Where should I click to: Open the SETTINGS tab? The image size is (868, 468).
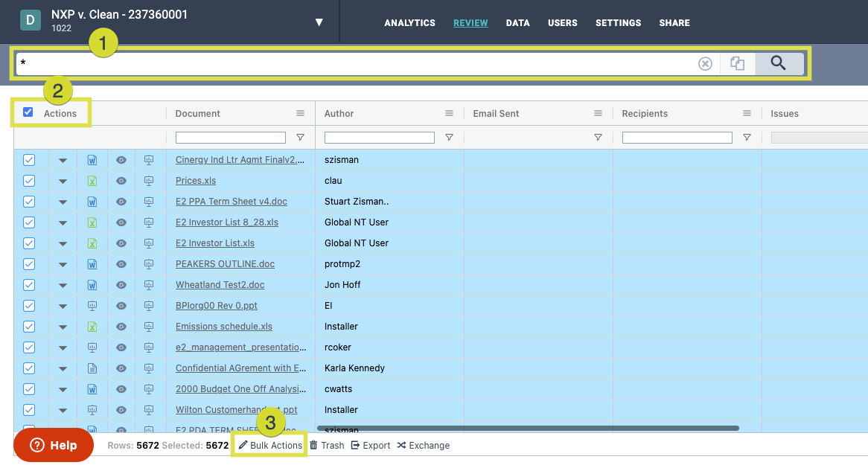coord(619,22)
